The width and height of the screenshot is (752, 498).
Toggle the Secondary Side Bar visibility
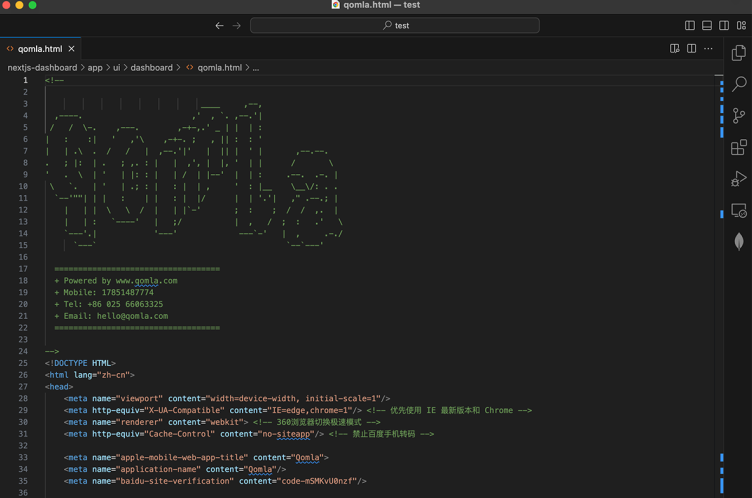tap(724, 25)
